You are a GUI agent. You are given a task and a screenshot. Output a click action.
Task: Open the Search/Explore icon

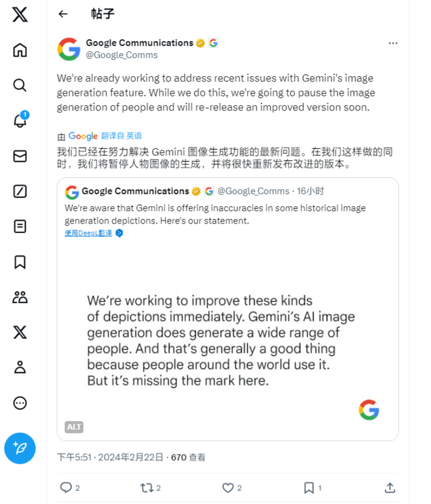20,85
